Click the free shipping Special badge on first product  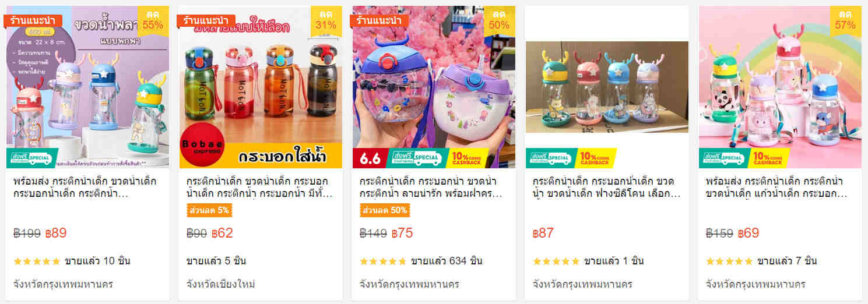[33, 158]
